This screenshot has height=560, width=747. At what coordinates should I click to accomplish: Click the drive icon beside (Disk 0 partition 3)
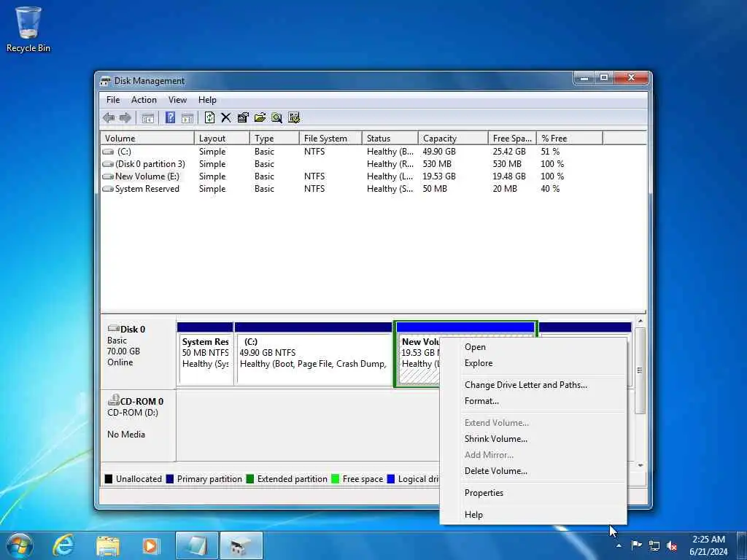tap(108, 164)
